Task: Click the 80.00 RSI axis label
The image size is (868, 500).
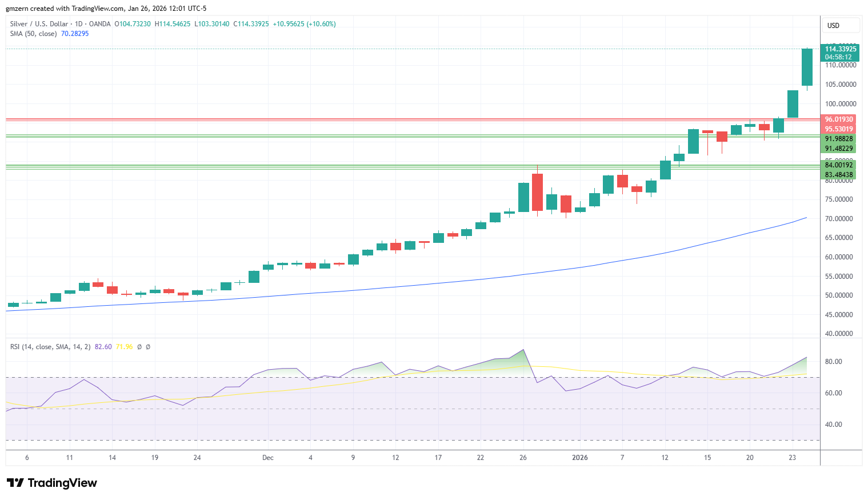Action: click(834, 362)
